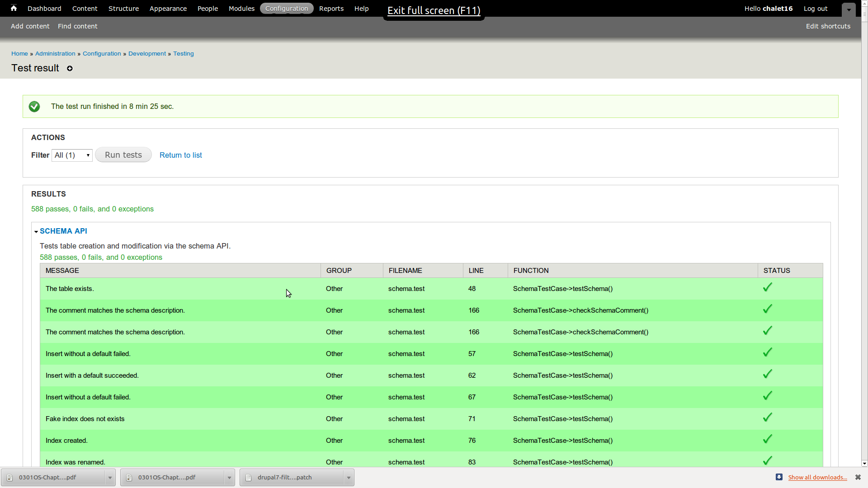Screen dimensions: 868x488
Task: Open the Reports admin menu
Action: tap(331, 9)
